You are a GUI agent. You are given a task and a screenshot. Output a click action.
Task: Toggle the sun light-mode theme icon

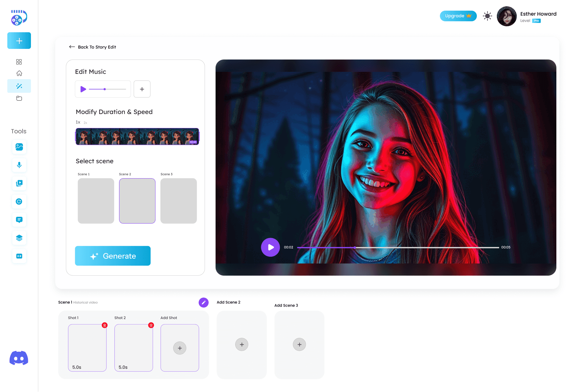(487, 16)
